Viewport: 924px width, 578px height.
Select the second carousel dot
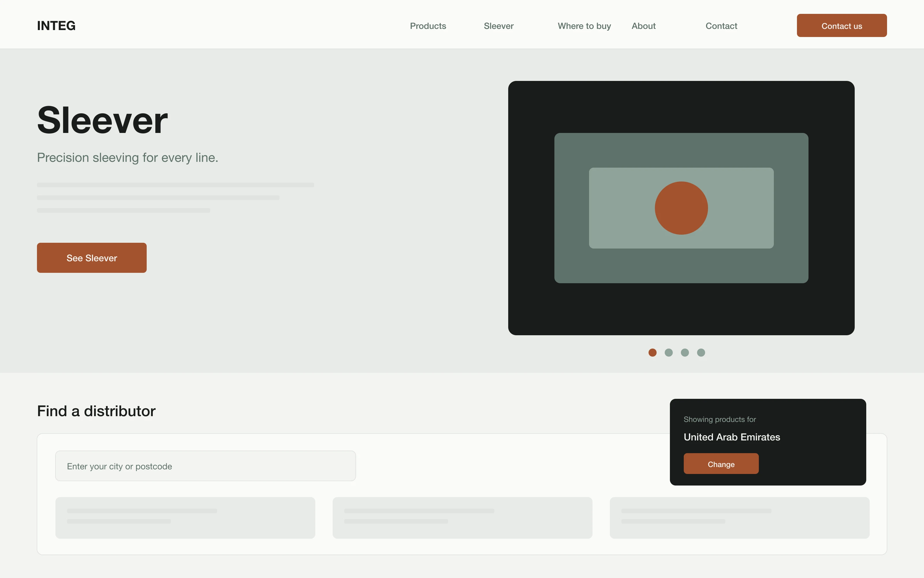668,353
